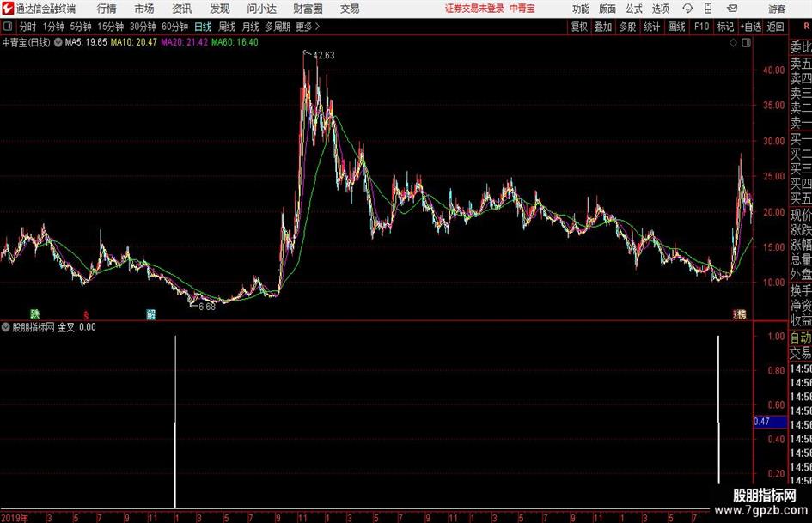Click the 自动 label in right panel
The width and height of the screenshot is (812, 523).
[x=801, y=338]
